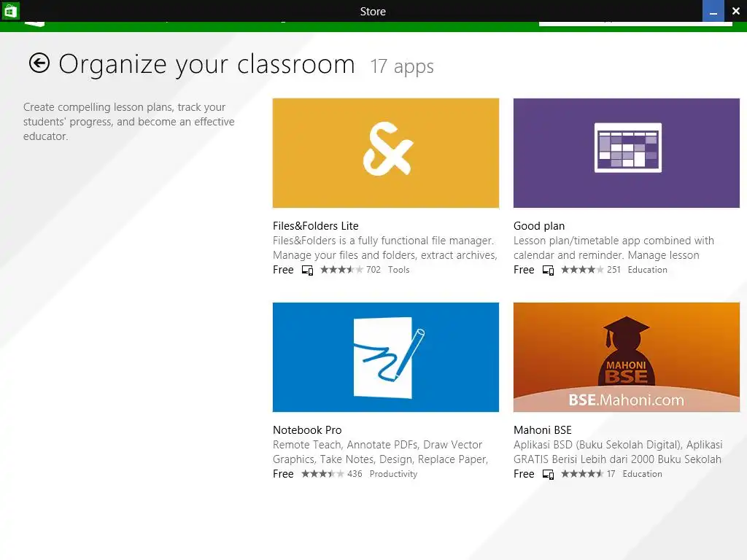The height and width of the screenshot is (560, 747).
Task: Open the Files&Folders Lite app tile image
Action: [386, 153]
